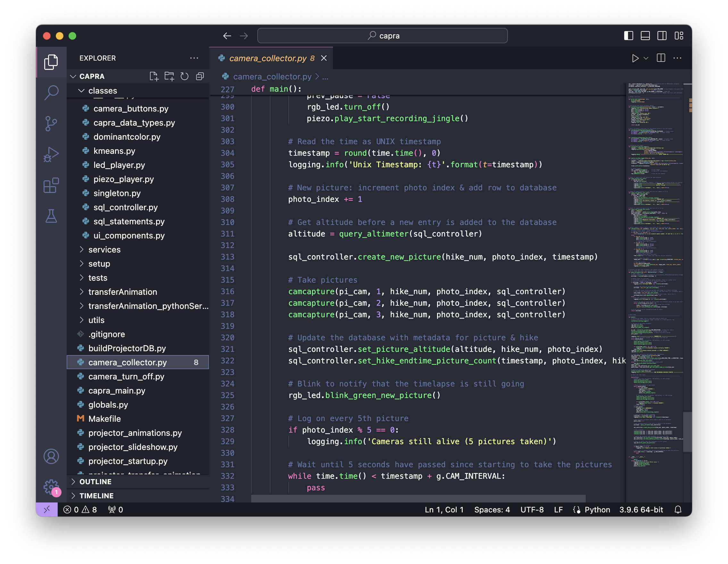Open the Run and Debug view

(x=51, y=154)
